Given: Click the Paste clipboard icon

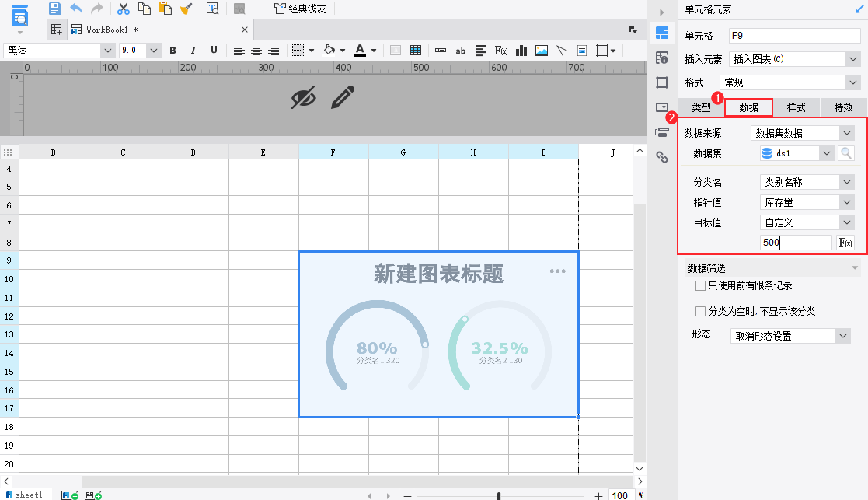Looking at the screenshot, I should click(x=165, y=9).
